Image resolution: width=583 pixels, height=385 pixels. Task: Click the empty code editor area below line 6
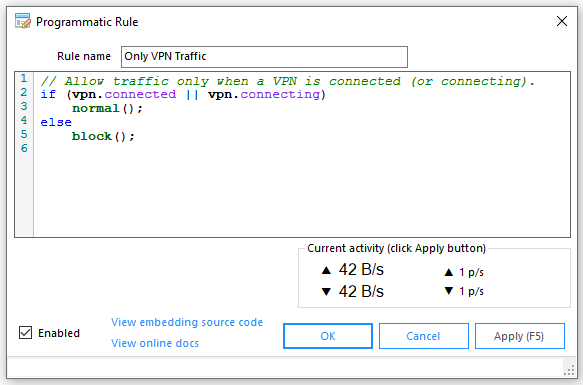301,195
